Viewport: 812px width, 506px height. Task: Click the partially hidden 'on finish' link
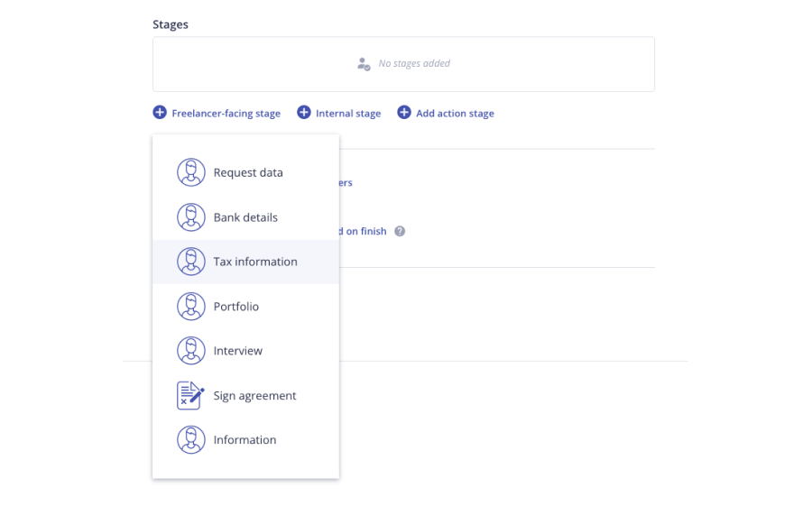(363, 231)
